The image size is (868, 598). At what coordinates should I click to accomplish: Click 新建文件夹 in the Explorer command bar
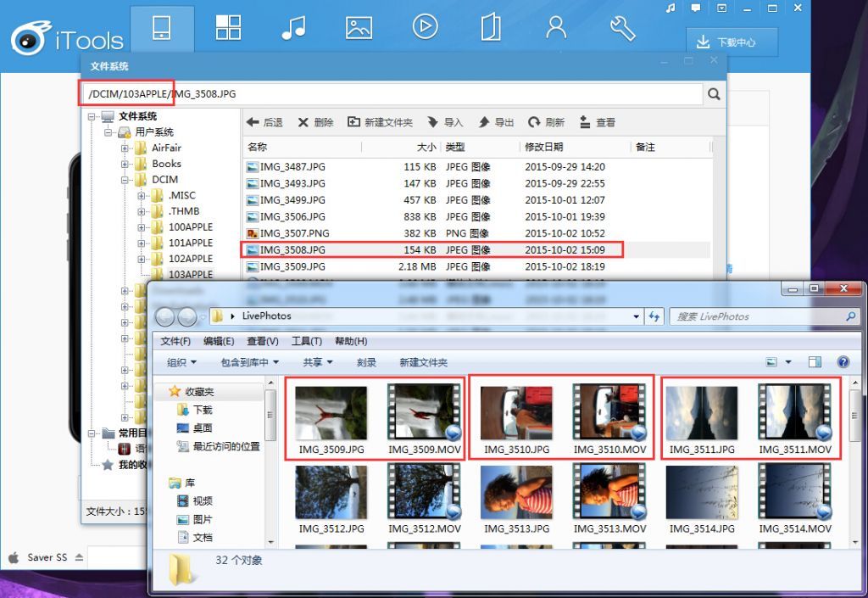coord(424,362)
